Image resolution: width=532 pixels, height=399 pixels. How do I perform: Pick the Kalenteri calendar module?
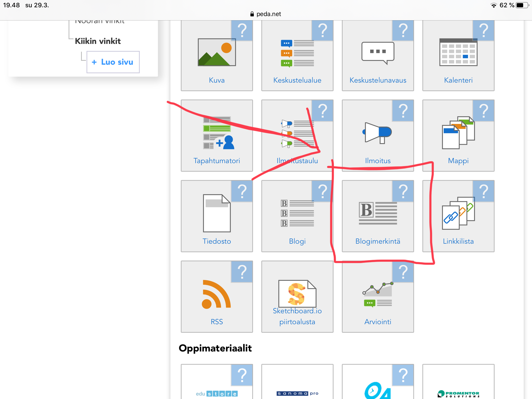pos(458,53)
